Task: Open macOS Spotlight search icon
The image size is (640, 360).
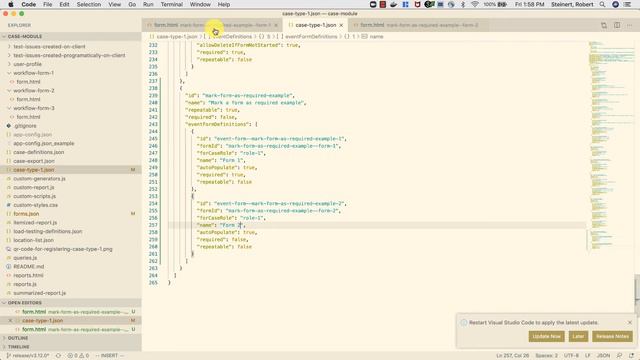Action: click(x=602, y=4)
